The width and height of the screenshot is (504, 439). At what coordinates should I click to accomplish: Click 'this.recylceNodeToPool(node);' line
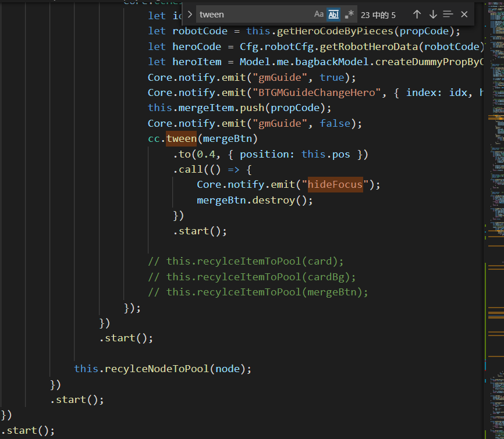pos(162,369)
